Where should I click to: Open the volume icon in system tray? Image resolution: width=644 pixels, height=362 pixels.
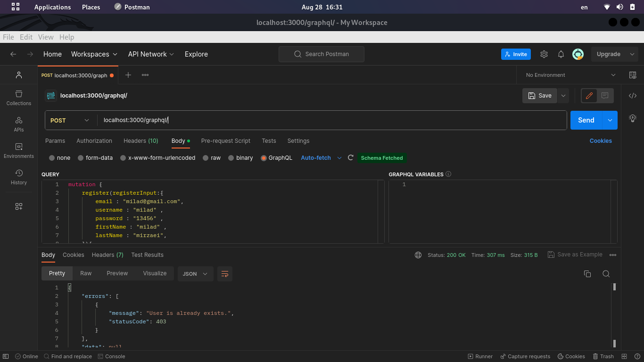(619, 7)
